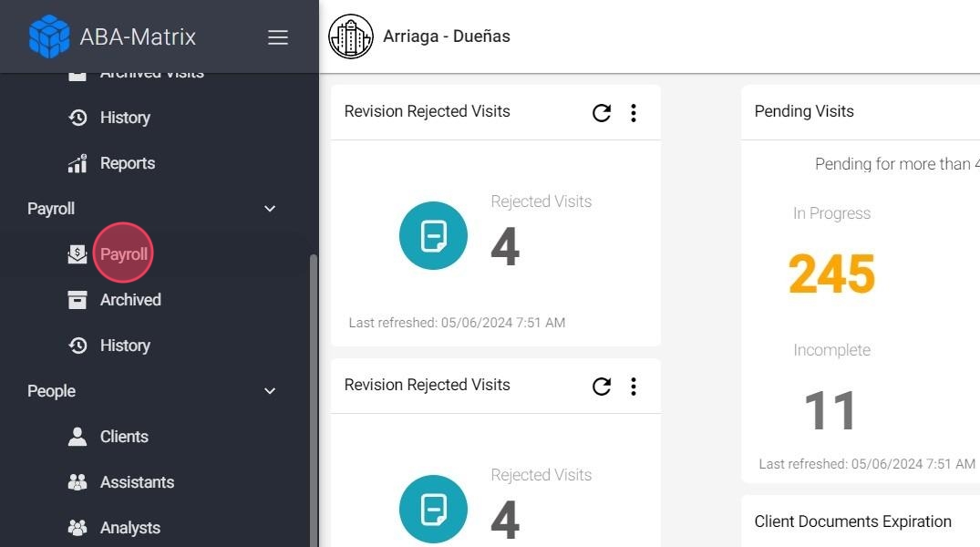Click the People section header

tap(51, 391)
